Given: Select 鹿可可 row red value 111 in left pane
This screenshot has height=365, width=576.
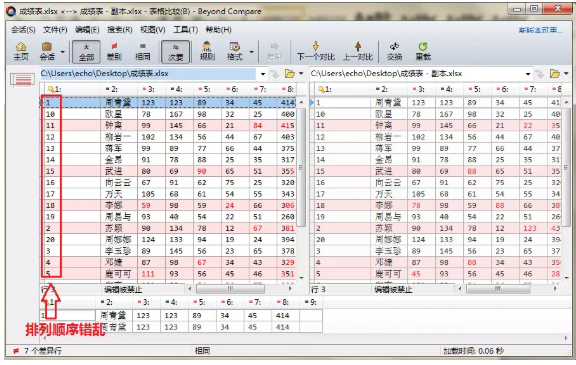Looking at the screenshot, I should (148, 274).
